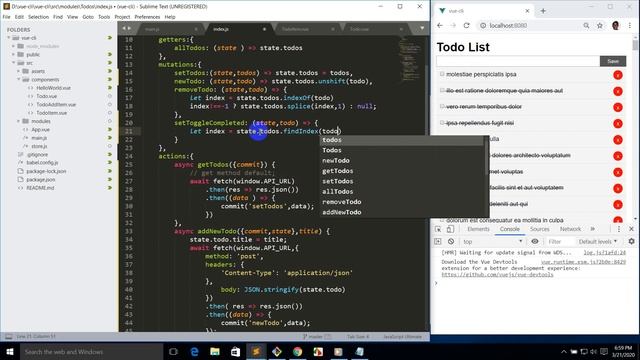The image size is (640, 360).
Task: Collapse the vue-cli root folder
Action: coord(9,38)
